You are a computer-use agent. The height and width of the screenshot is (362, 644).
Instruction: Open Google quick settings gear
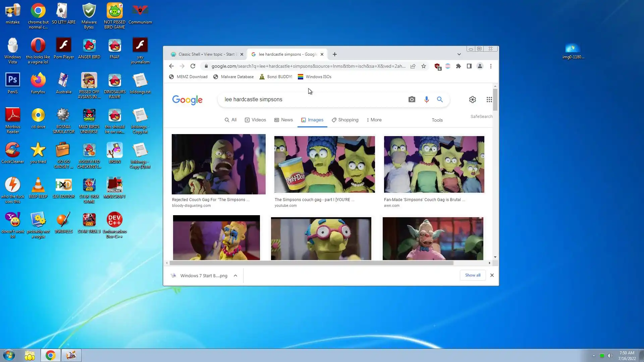(x=472, y=100)
